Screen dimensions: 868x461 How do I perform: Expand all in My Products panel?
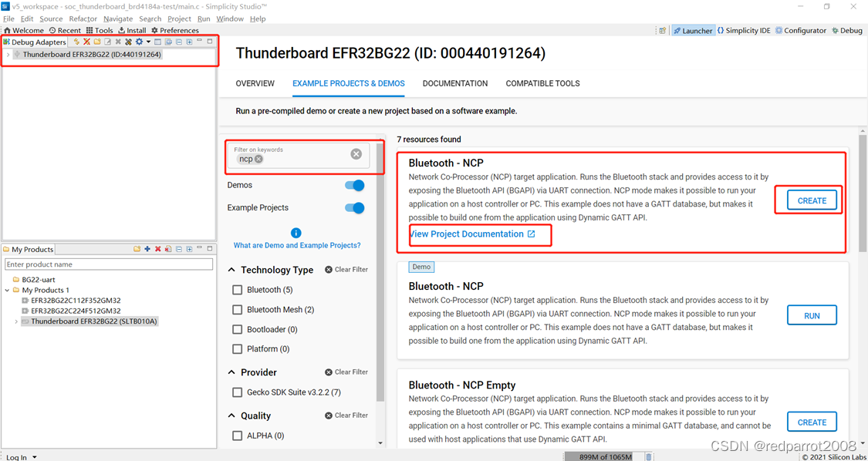tap(189, 249)
